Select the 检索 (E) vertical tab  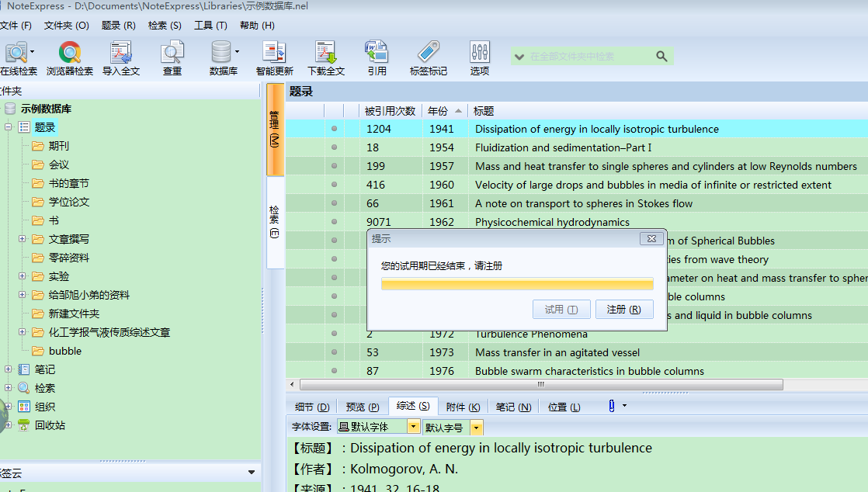point(275,222)
